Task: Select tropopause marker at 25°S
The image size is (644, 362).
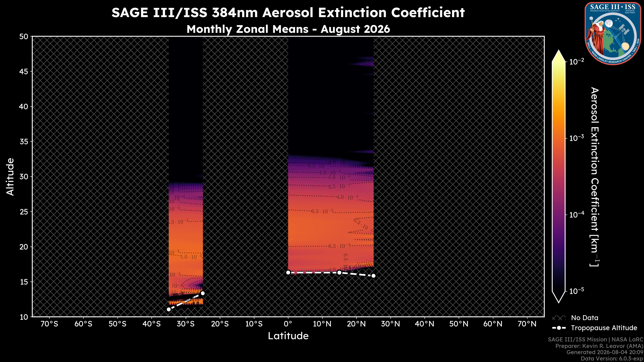Action: point(203,293)
